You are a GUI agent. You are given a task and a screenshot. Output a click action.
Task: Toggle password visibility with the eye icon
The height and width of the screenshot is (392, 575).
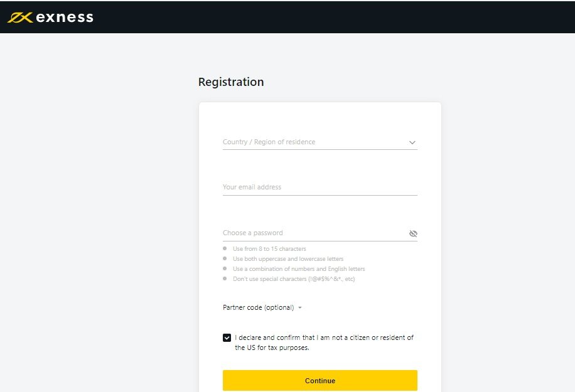point(413,233)
